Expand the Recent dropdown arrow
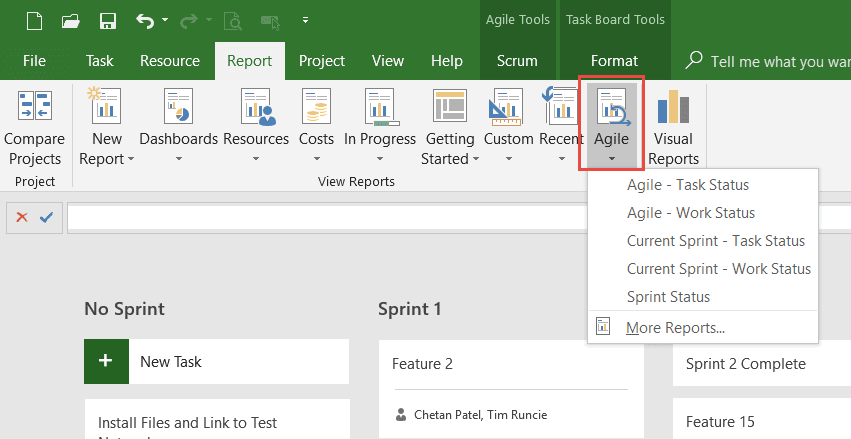 pyautogui.click(x=561, y=159)
